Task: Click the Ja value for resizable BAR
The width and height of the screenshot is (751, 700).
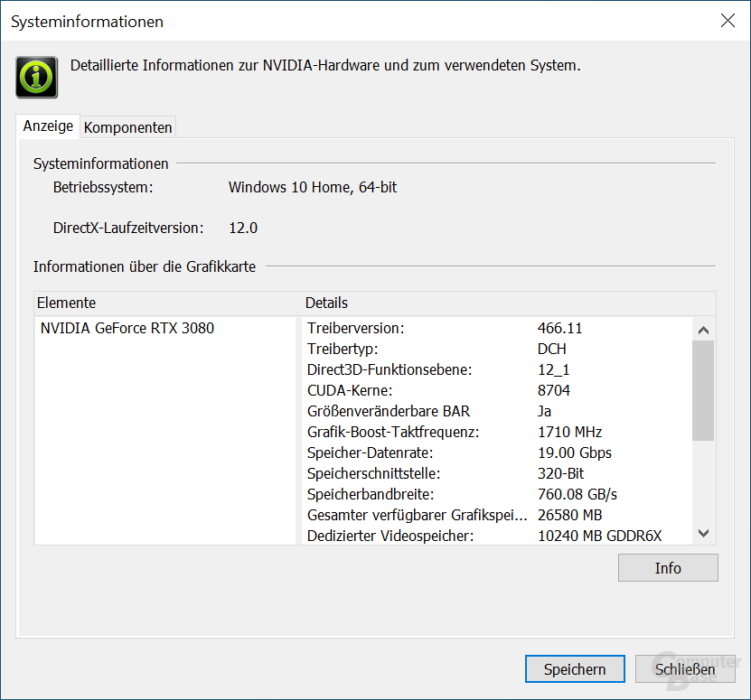Action: tap(544, 411)
